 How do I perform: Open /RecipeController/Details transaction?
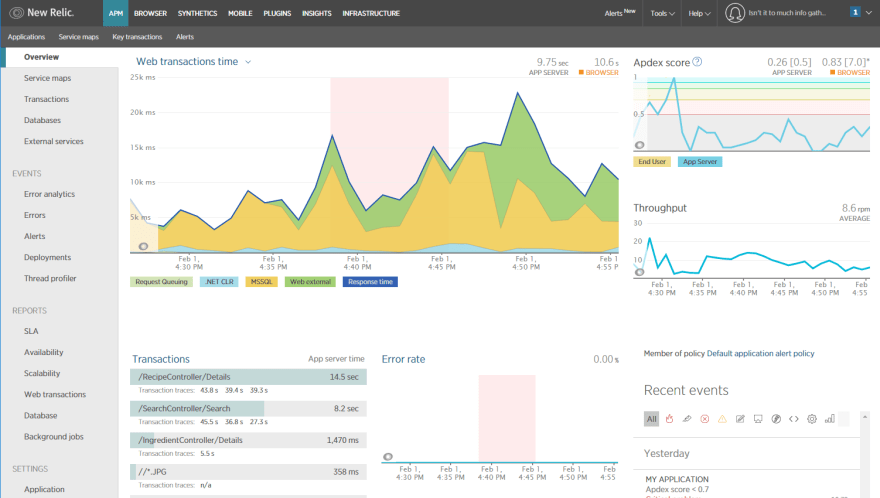pyautogui.click(x=248, y=377)
